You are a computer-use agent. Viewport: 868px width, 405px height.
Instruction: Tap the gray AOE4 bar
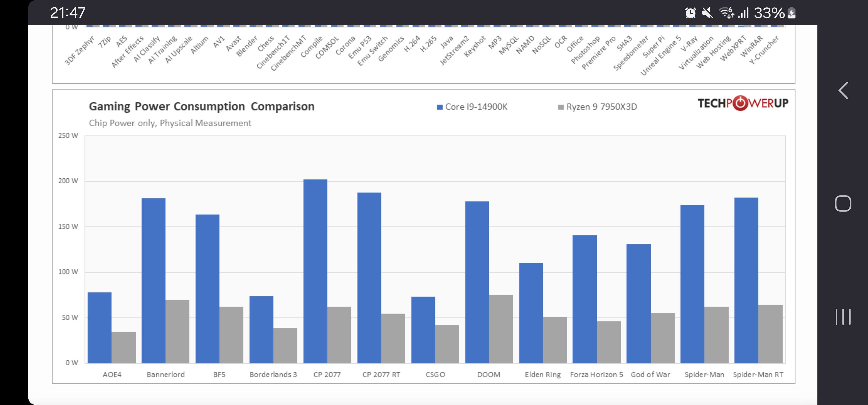(x=124, y=347)
